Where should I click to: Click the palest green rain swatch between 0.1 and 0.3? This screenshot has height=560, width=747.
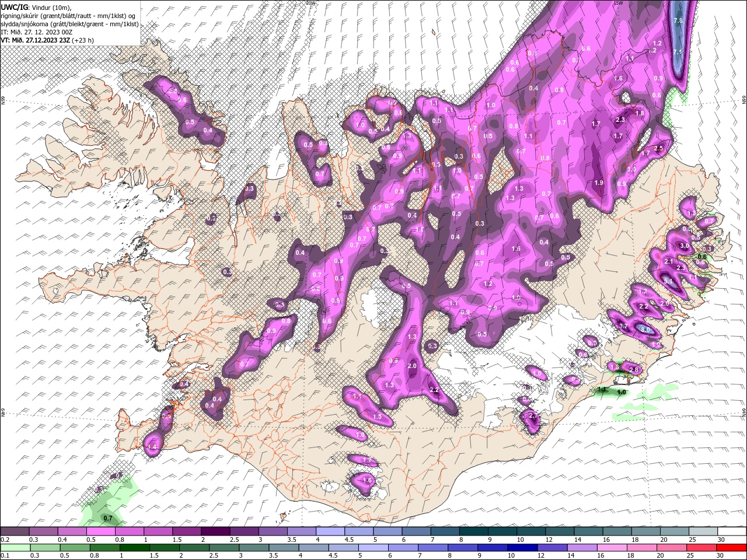coord(16,547)
